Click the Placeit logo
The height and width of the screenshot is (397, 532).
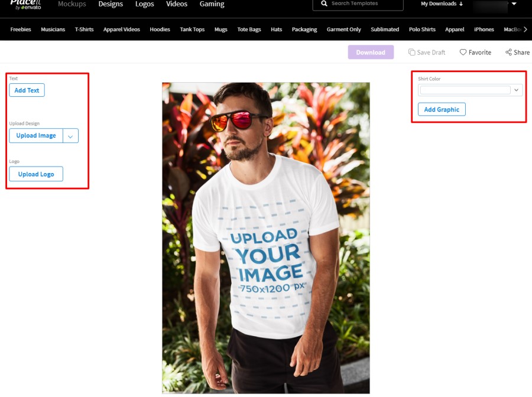coord(26,4)
